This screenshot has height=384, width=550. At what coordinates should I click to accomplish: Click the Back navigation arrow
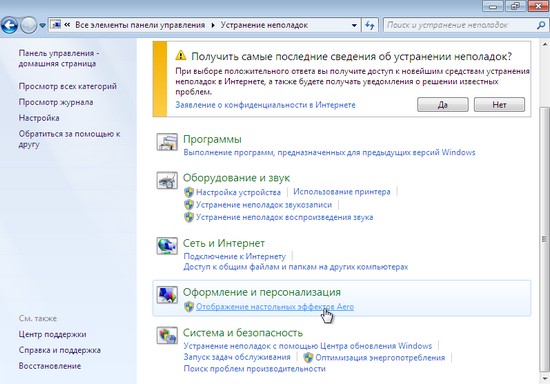pyautogui.click(x=9, y=25)
